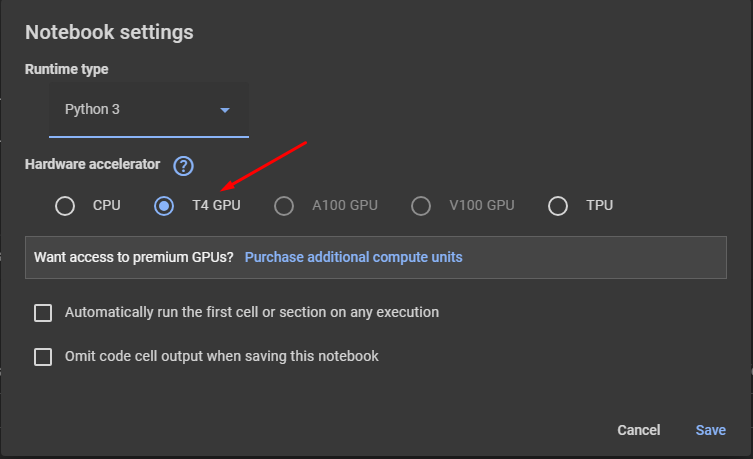Click the TPU option label text

[599, 205]
